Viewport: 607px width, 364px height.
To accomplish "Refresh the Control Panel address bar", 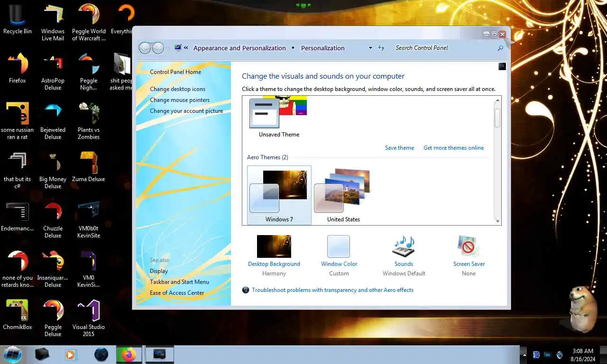I will [381, 48].
